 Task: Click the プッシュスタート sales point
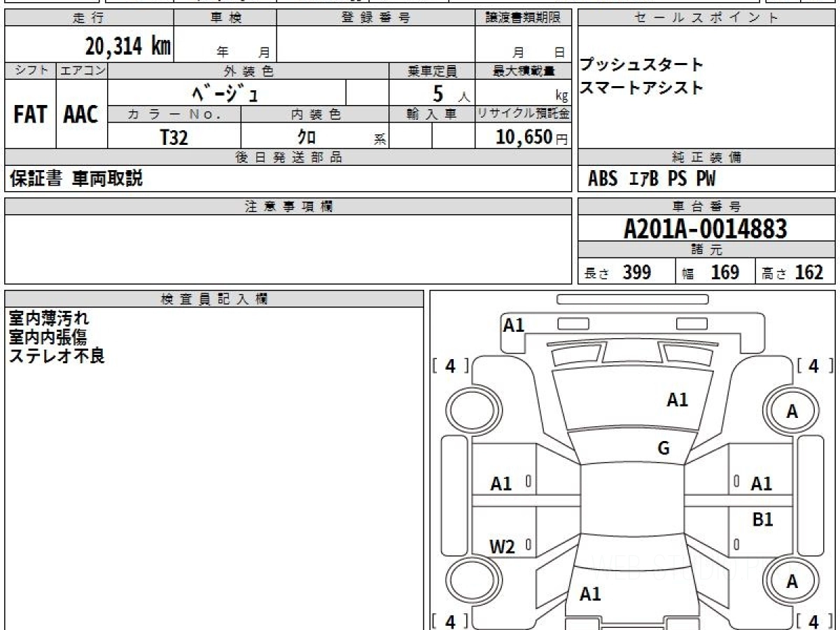tap(641, 65)
